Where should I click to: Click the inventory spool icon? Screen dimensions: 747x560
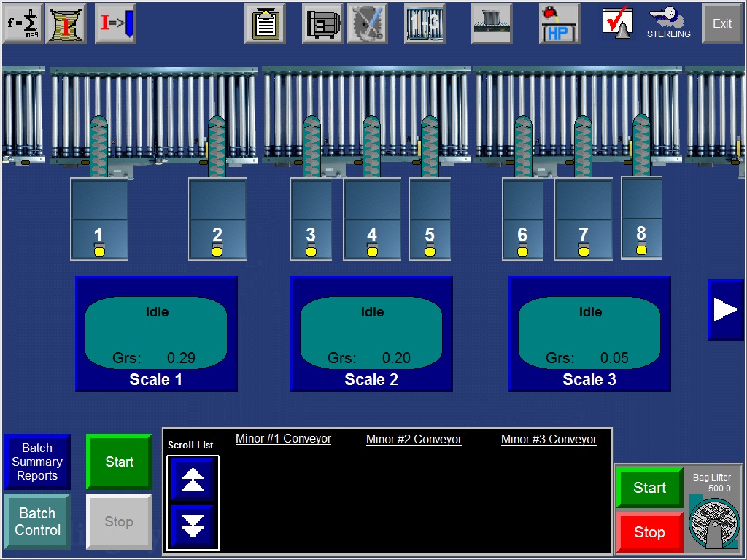[x=66, y=23]
